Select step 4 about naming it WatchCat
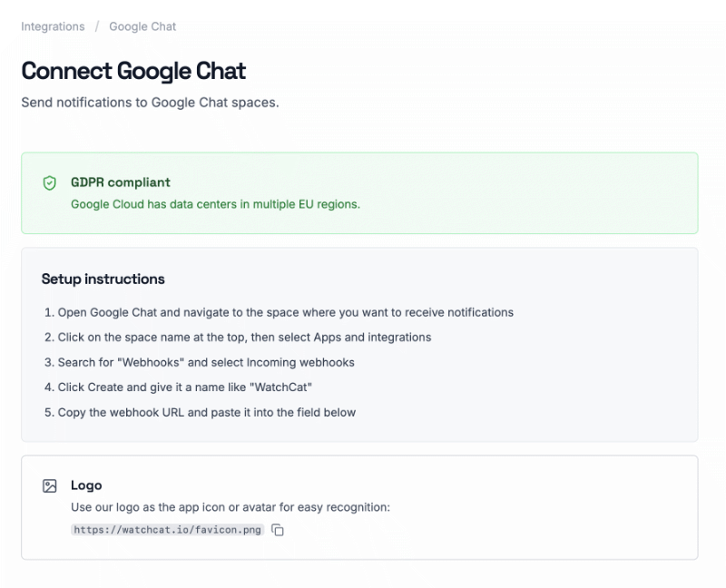 178,387
